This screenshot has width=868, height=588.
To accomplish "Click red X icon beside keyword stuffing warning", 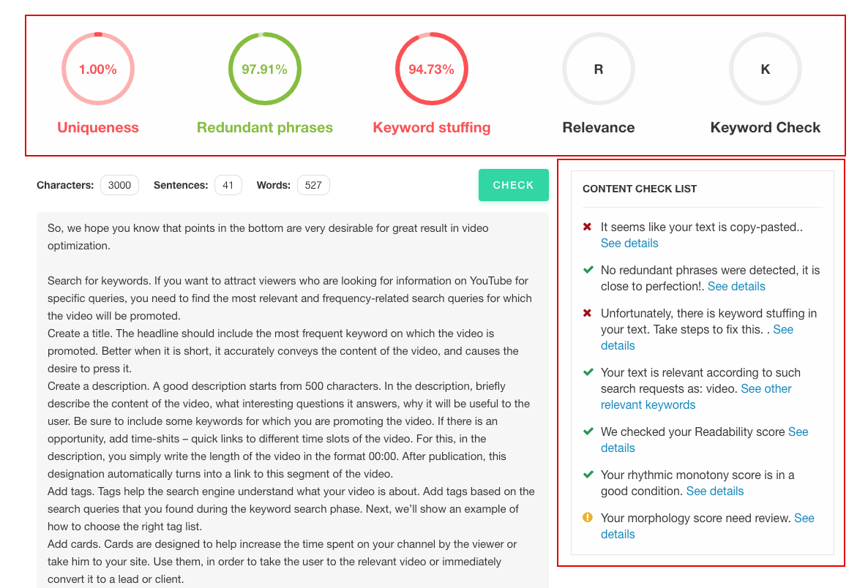I will pyautogui.click(x=588, y=313).
